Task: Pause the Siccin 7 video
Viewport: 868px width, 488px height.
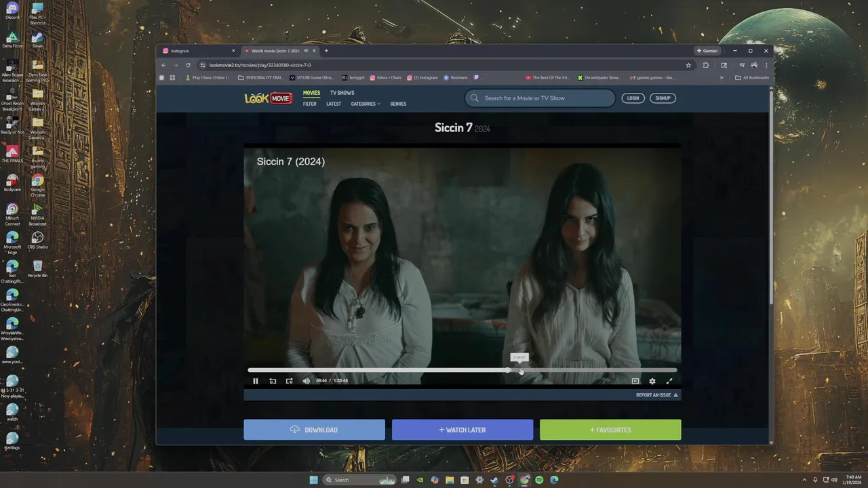Action: click(256, 381)
